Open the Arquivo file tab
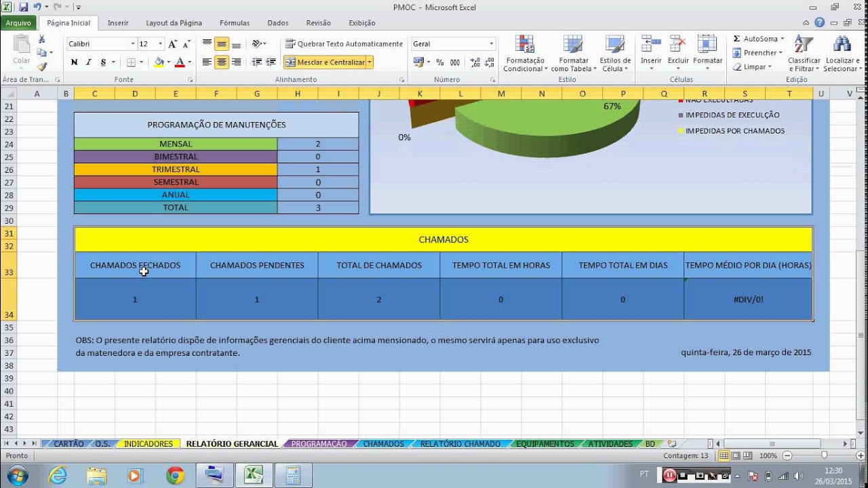Viewport: 868px width, 488px height. tap(18, 23)
